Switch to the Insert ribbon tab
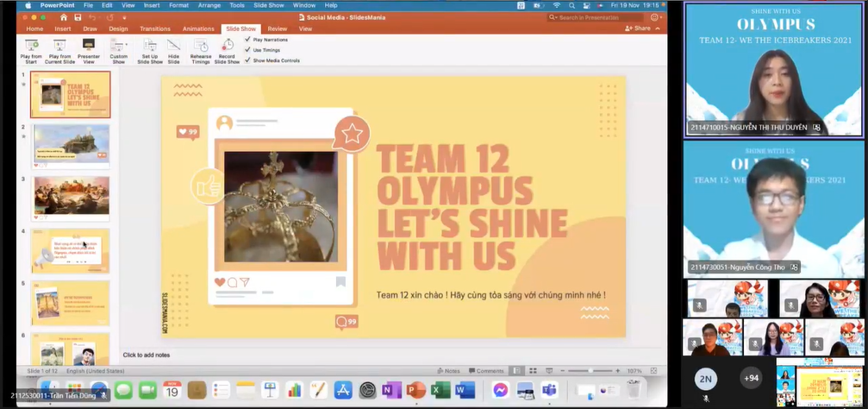The height and width of the screenshot is (409, 868). click(x=63, y=28)
